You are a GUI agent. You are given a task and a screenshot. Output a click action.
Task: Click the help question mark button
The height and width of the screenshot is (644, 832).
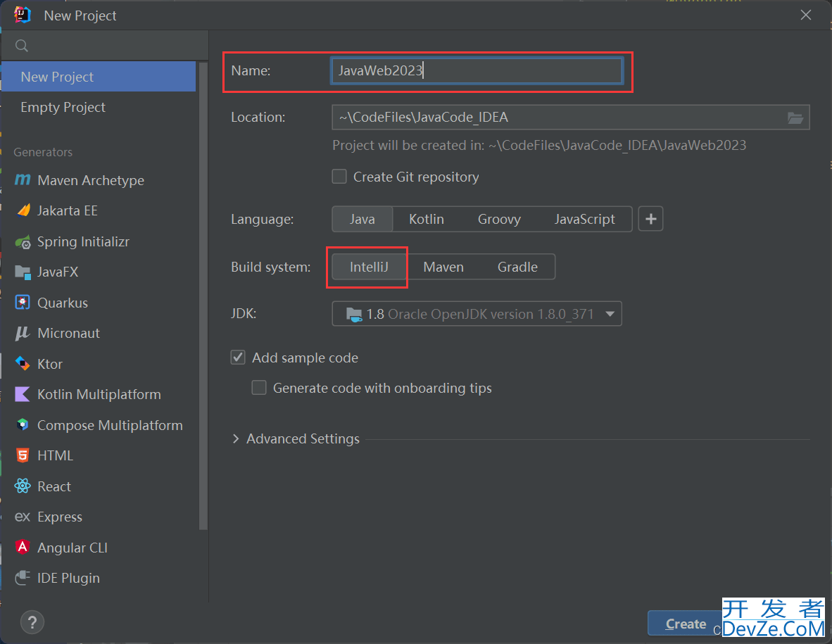32,622
